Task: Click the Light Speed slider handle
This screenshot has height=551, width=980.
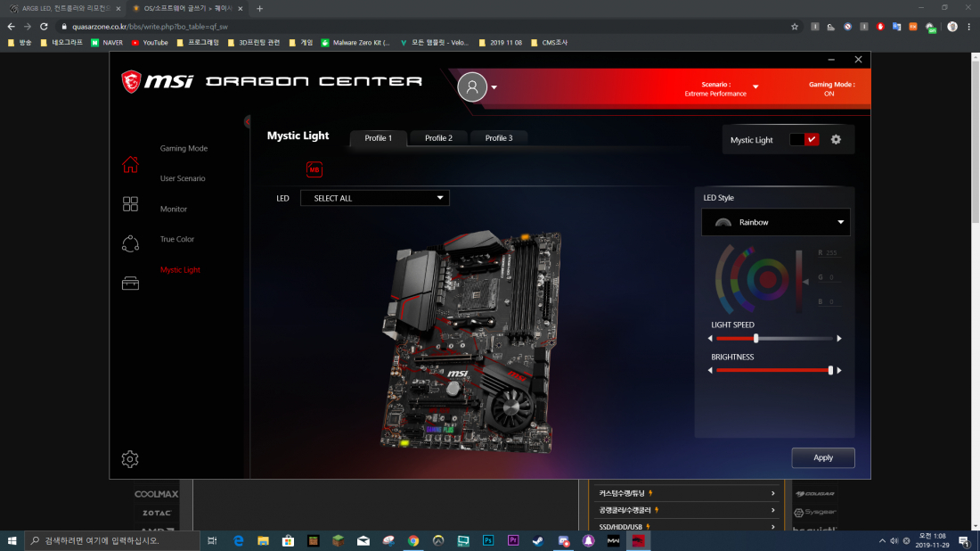Action: (755, 338)
